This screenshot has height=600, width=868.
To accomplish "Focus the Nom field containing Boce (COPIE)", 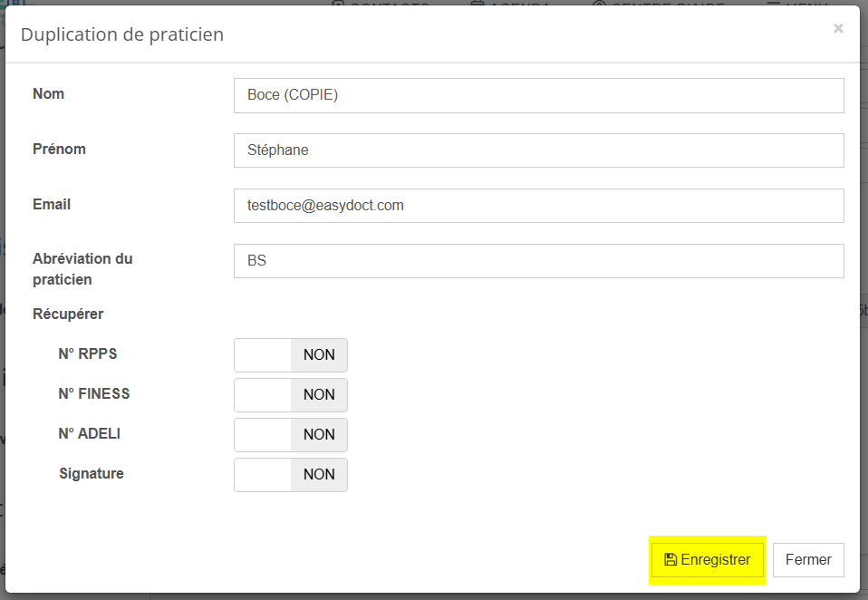I will tap(538, 95).
